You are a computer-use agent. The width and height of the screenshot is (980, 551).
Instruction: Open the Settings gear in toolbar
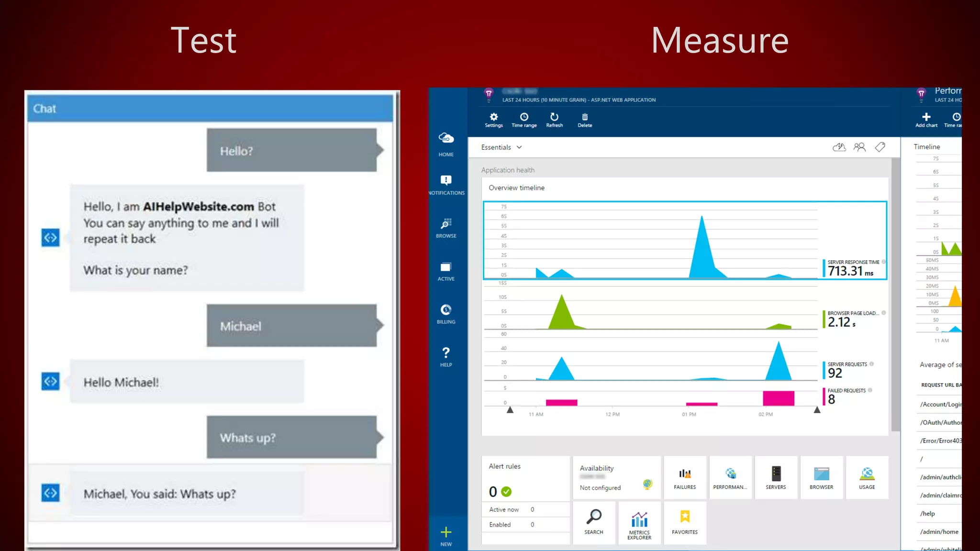tap(493, 118)
